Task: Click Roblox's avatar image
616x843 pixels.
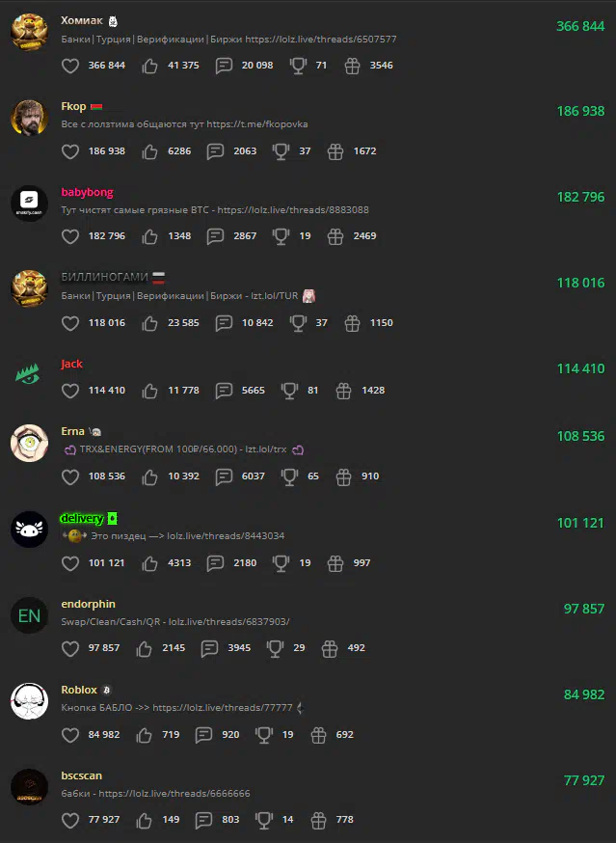Action: (x=30, y=701)
